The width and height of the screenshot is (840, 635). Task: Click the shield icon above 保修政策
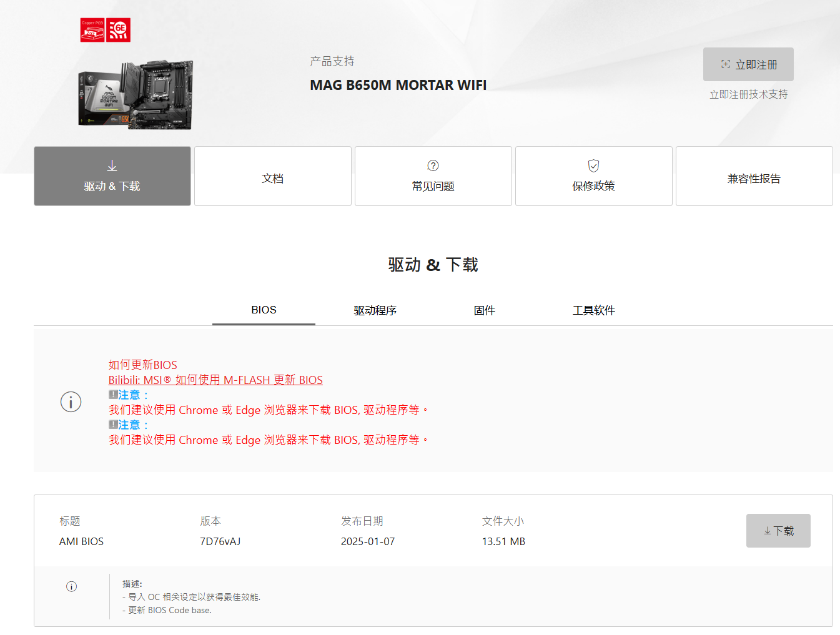tap(593, 165)
